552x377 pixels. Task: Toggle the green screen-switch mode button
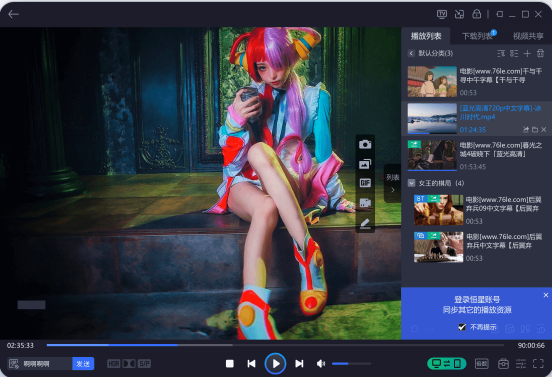(x=447, y=364)
